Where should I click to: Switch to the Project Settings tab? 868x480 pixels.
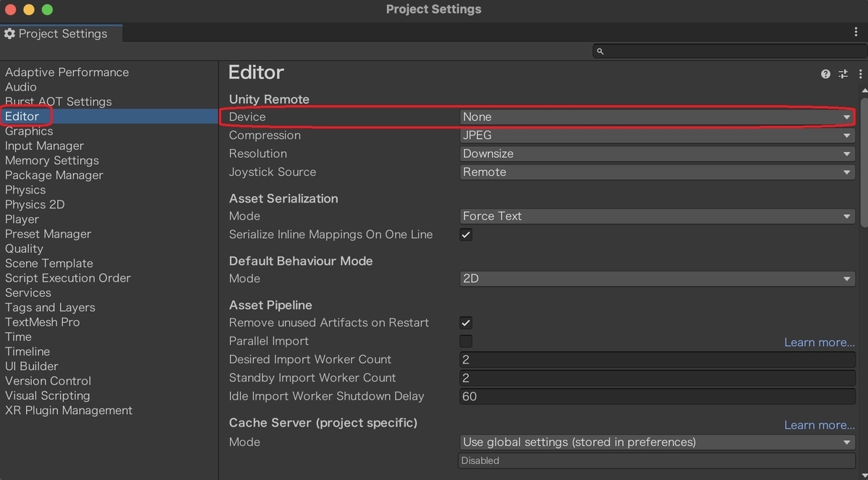coord(61,33)
